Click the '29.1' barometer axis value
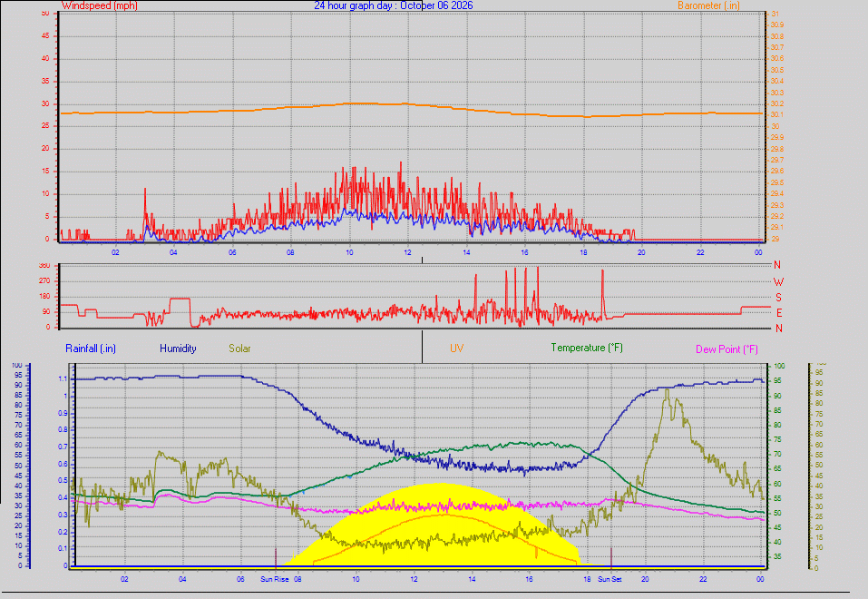 (777, 227)
